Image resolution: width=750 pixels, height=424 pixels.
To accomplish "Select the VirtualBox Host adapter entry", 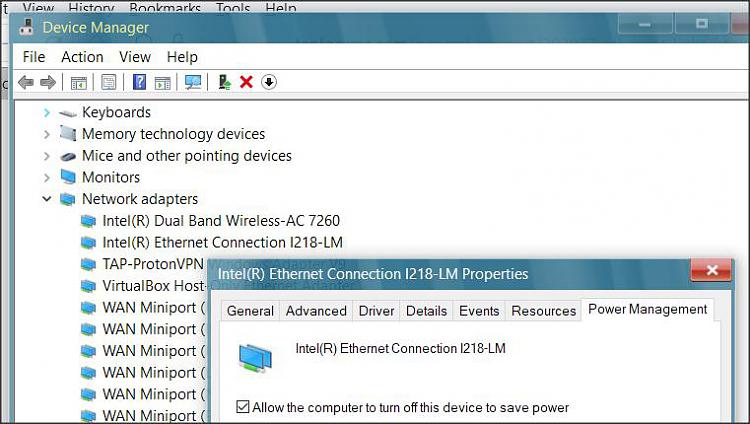I will [154, 286].
